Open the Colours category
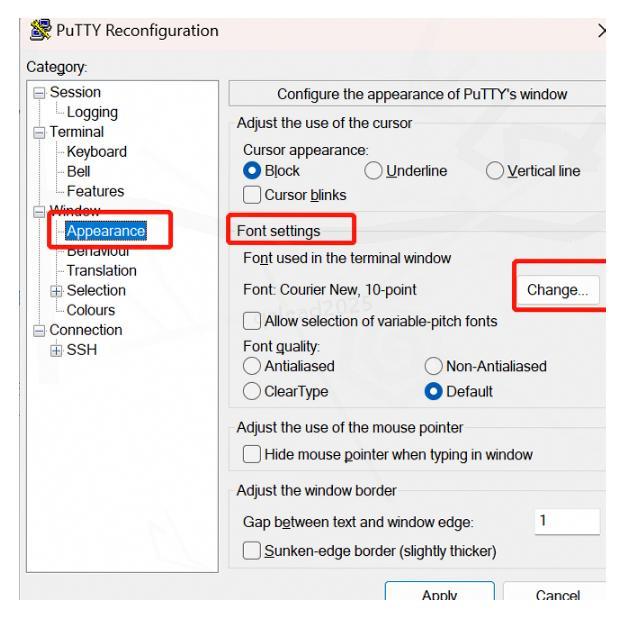This screenshot has width=626, height=619. click(x=91, y=310)
